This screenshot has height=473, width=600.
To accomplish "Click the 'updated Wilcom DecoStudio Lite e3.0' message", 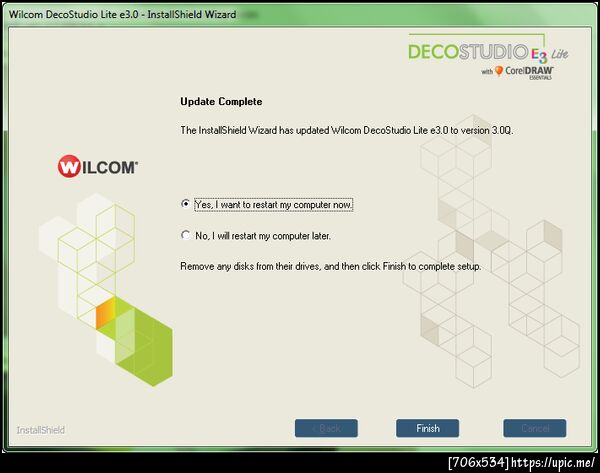I will point(346,130).
